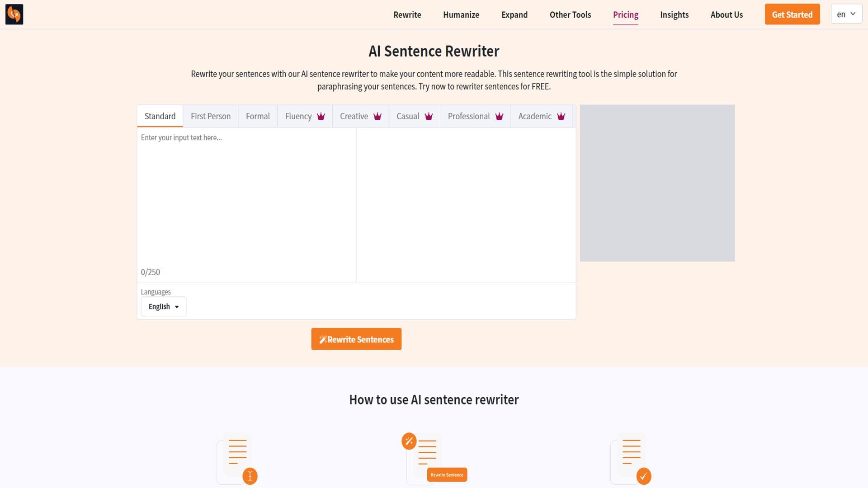This screenshot has width=868, height=488.
Task: Click the Get Started button
Action: [x=792, y=14]
